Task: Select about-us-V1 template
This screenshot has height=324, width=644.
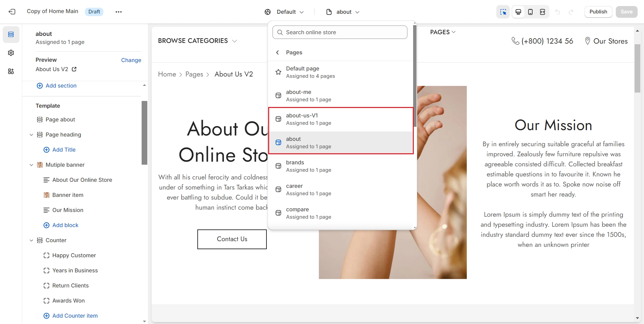Action: (x=340, y=119)
